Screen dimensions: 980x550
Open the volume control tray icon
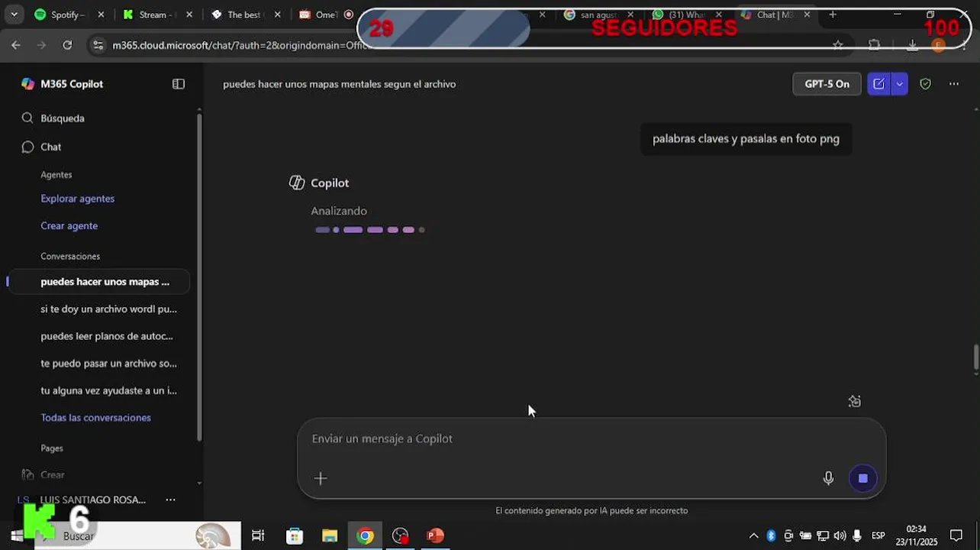coord(840,535)
